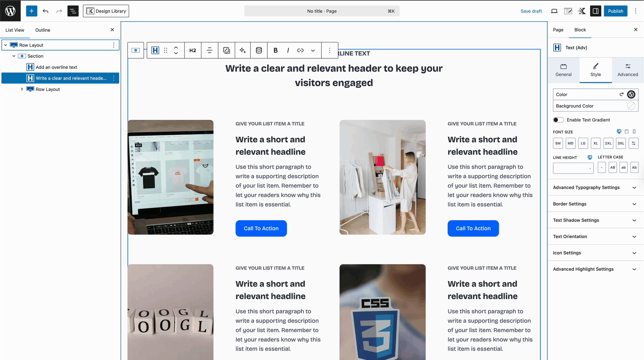This screenshot has height=360, width=644.
Task: Click the dynamic content database icon
Action: point(259,50)
